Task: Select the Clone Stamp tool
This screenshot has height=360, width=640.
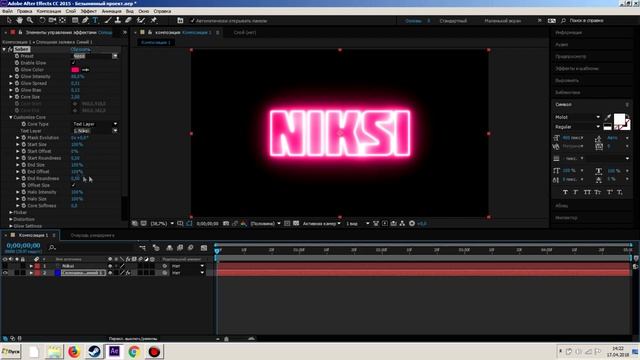Action: [x=118, y=20]
